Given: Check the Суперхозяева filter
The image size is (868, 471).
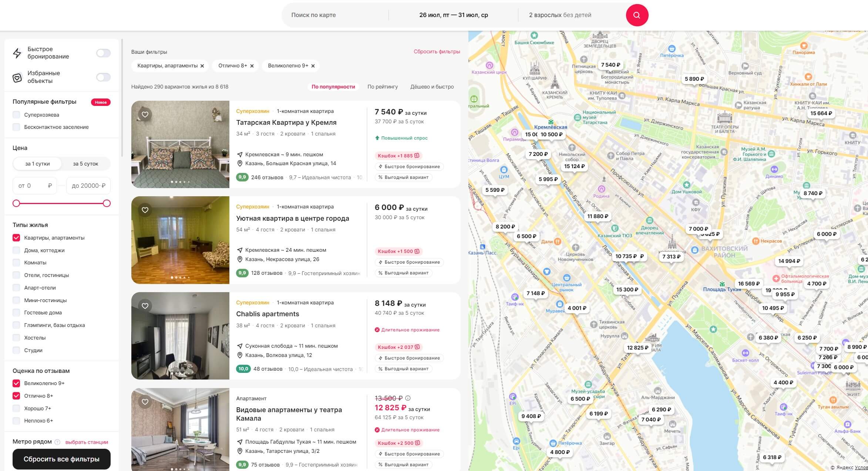Looking at the screenshot, I should pos(16,115).
